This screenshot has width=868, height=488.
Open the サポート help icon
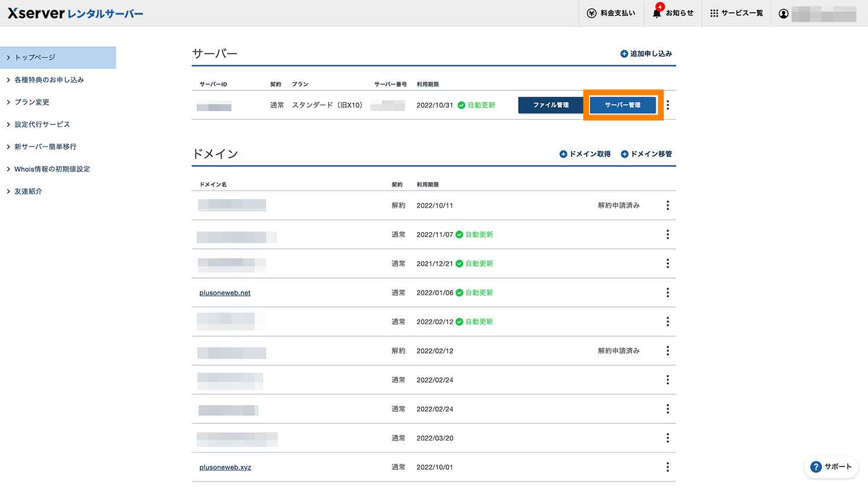[816, 467]
